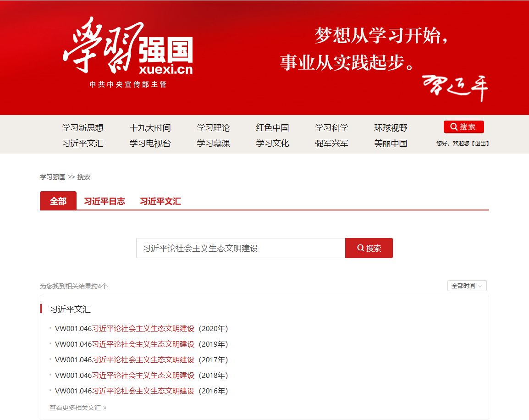Click 学习强国 breadcrumb link
Viewport: 529px width, 420px height.
click(53, 177)
